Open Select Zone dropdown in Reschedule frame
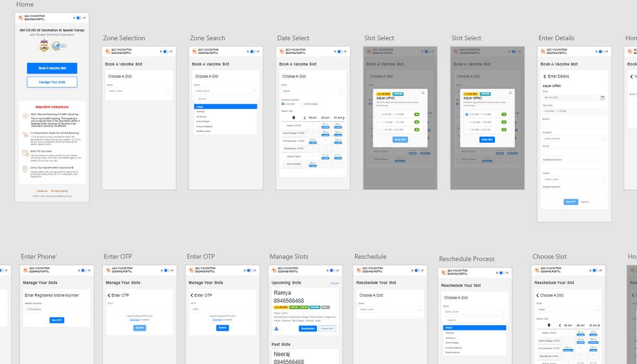Image resolution: width=637 pixels, height=364 pixels. point(389,310)
